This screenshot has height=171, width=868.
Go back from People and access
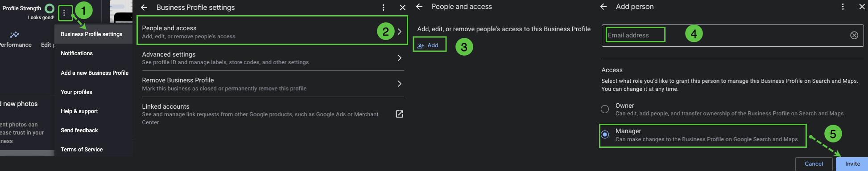tap(419, 7)
